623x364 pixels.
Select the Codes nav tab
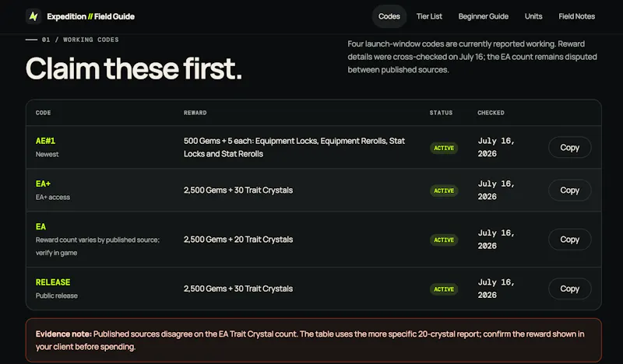pyautogui.click(x=389, y=16)
